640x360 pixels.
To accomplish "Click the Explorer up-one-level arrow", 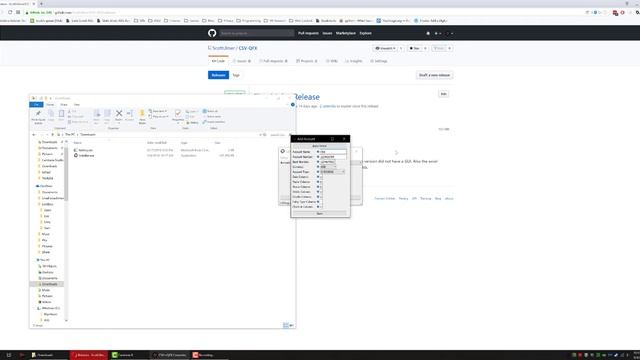I will [x=52, y=135].
